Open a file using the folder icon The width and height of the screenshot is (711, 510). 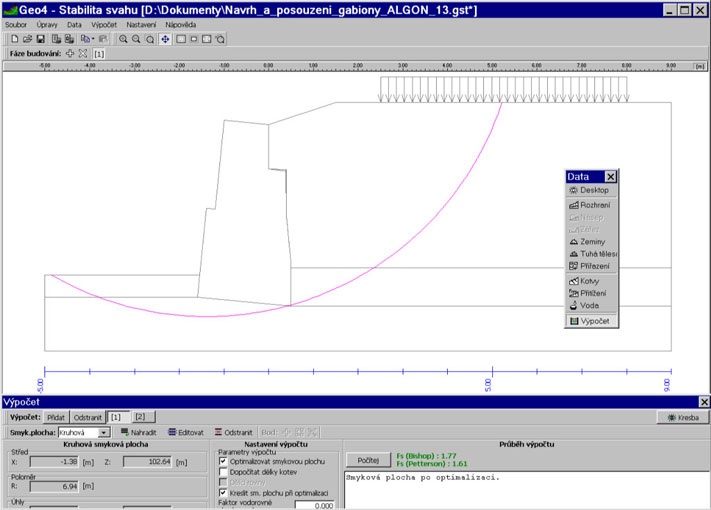(x=27, y=39)
